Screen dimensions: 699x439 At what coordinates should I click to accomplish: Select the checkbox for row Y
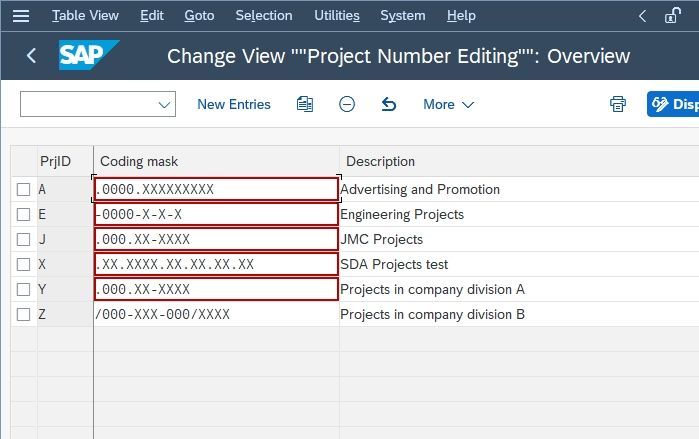[23, 289]
